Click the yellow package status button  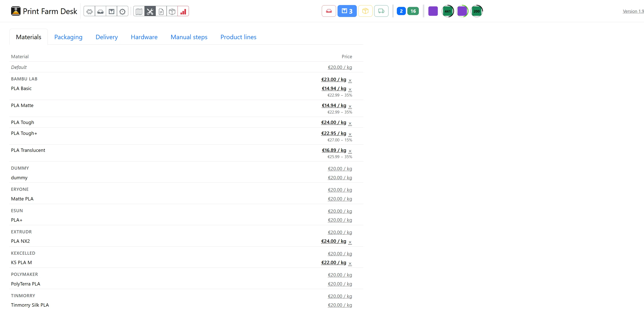click(x=365, y=11)
